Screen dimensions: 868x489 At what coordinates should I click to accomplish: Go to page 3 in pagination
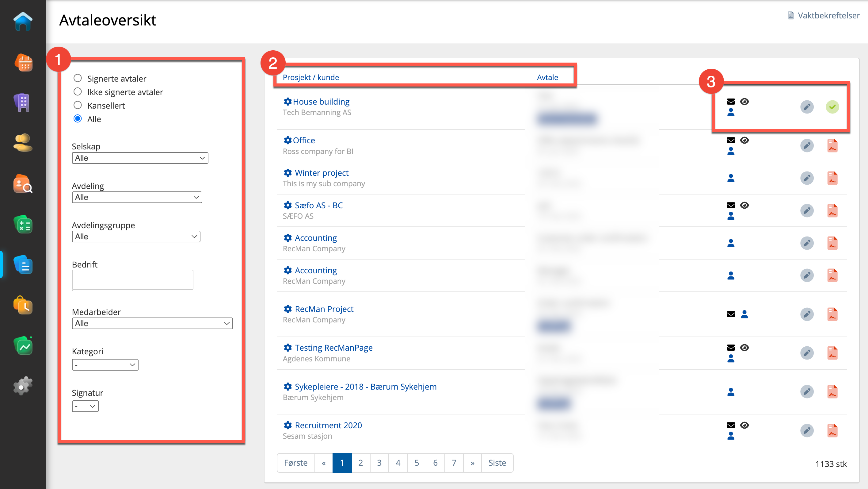(x=379, y=463)
